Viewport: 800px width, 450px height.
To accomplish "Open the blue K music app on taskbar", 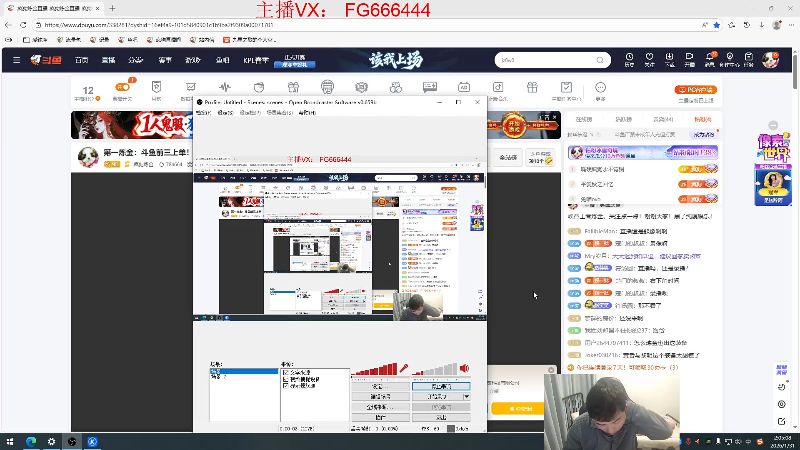I will tap(92, 442).
